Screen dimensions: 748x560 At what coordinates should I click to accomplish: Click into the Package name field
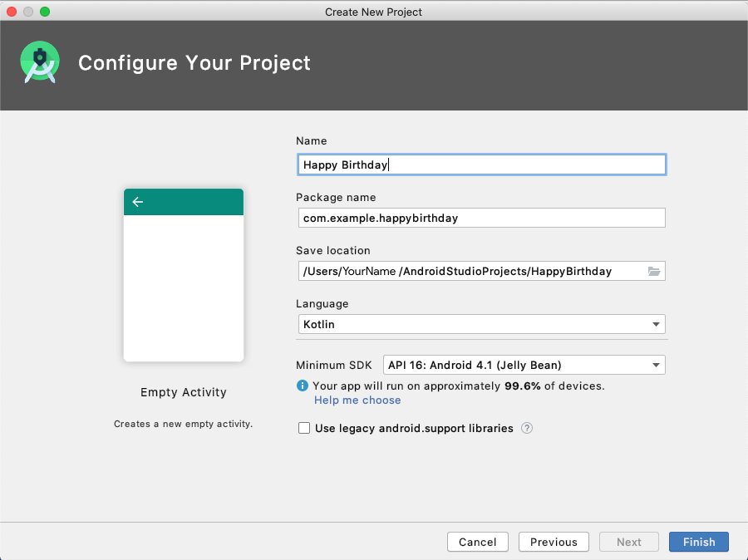coord(480,218)
